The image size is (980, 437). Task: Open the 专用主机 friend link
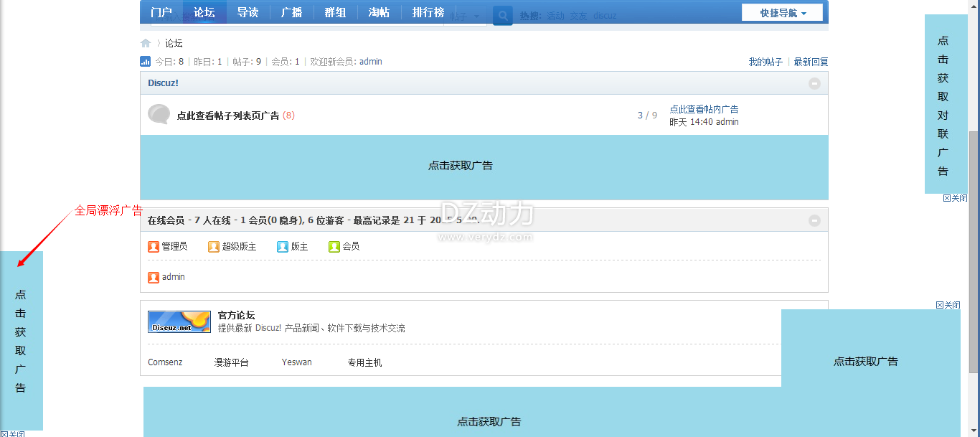[x=365, y=362]
